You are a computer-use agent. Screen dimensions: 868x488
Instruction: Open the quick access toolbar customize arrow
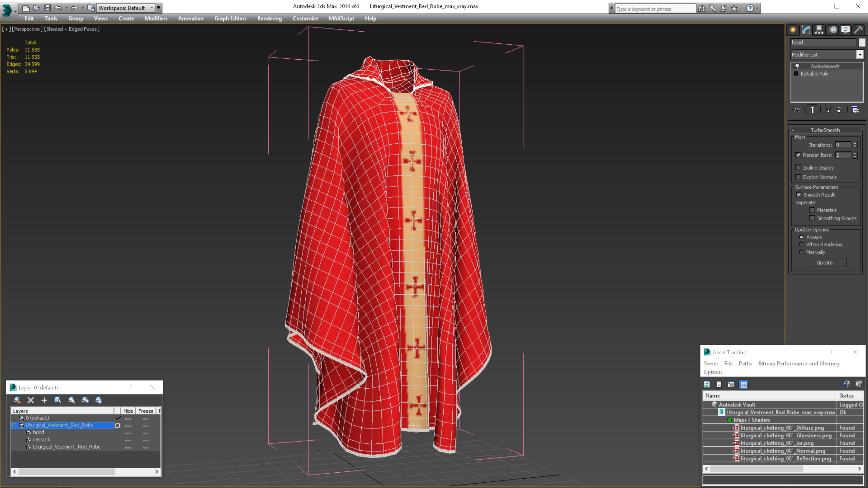click(x=159, y=8)
